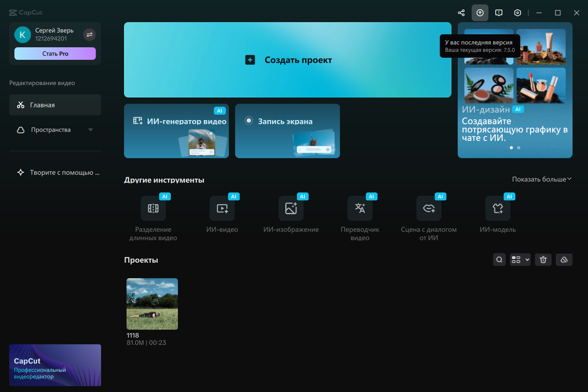Expand the Пространства dropdown arrow
This screenshot has width=588, height=392.
[90, 130]
